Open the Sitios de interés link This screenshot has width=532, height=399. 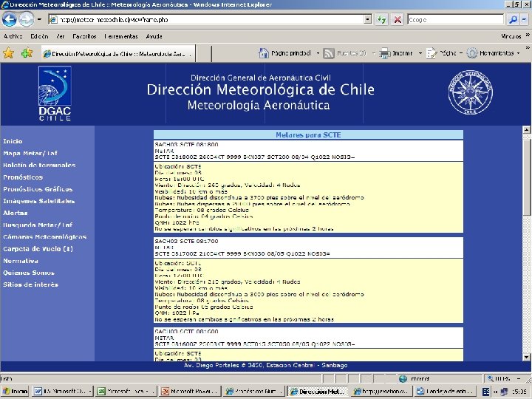30,284
